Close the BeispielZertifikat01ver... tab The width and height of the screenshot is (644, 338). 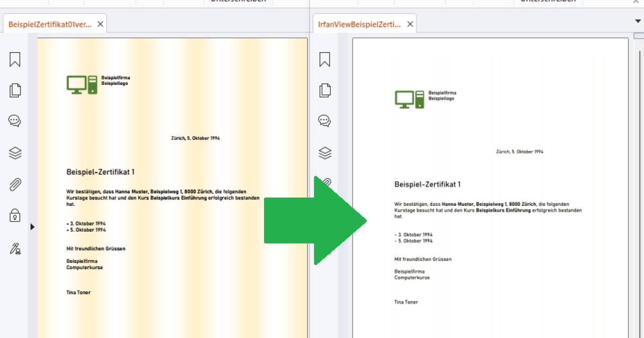click(100, 24)
